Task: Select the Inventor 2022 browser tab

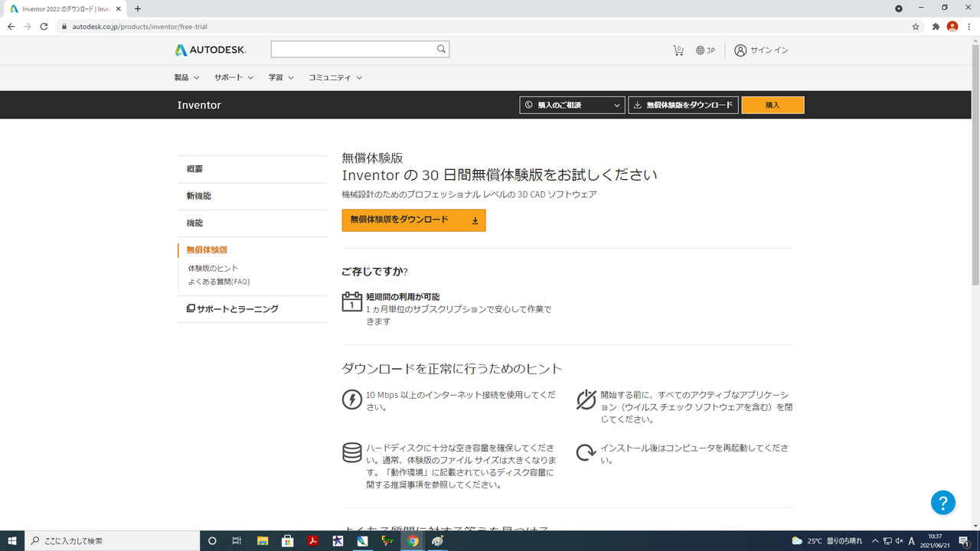Action: (x=64, y=8)
